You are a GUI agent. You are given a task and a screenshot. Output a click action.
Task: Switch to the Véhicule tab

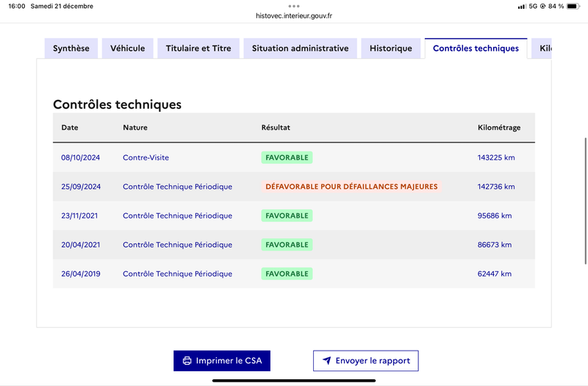click(127, 49)
